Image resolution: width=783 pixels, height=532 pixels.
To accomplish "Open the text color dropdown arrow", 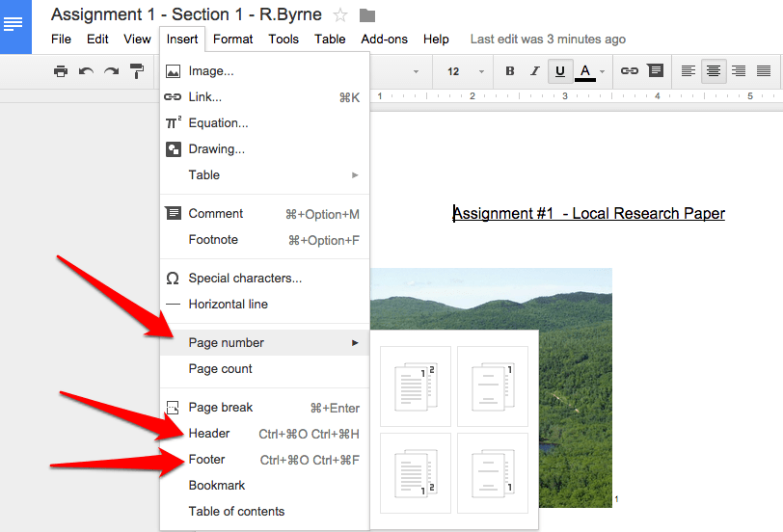I will pyautogui.click(x=603, y=72).
